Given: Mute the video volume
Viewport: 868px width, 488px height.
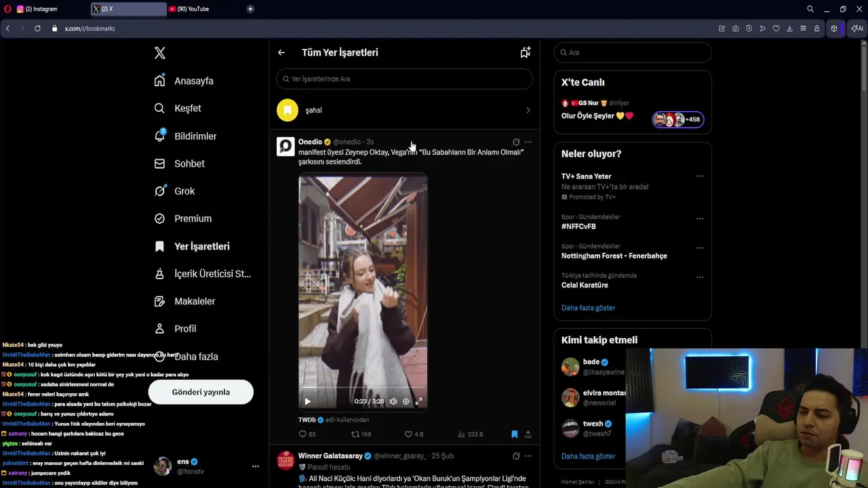Looking at the screenshot, I should click(393, 401).
